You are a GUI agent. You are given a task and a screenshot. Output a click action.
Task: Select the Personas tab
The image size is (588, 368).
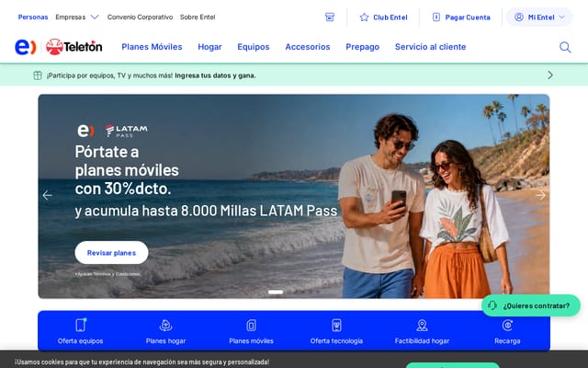[x=33, y=17]
